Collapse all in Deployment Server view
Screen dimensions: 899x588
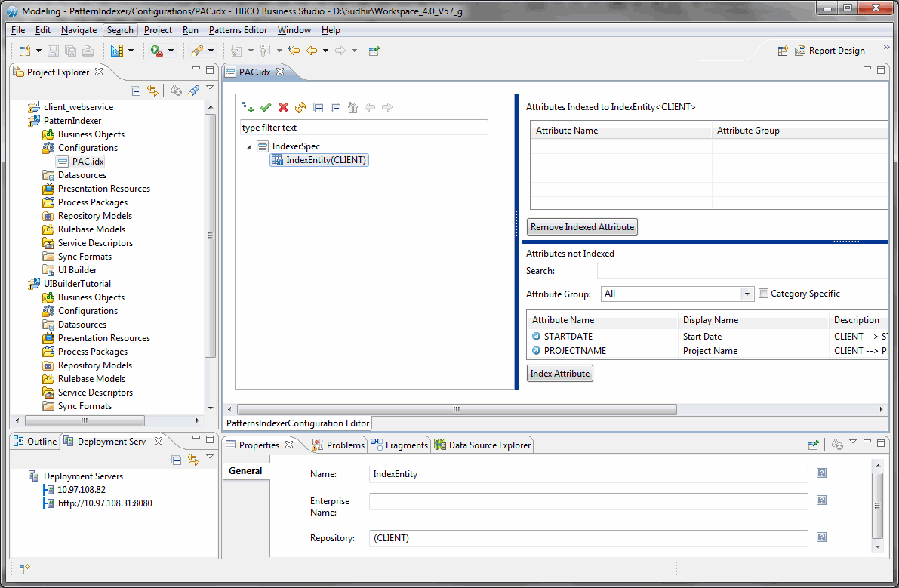tap(177, 460)
